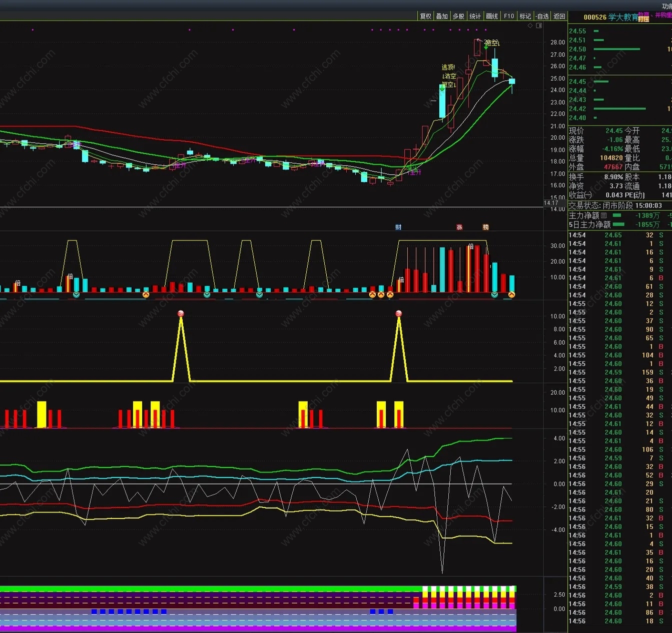
Task: Open F10 company information
Action: tap(509, 16)
